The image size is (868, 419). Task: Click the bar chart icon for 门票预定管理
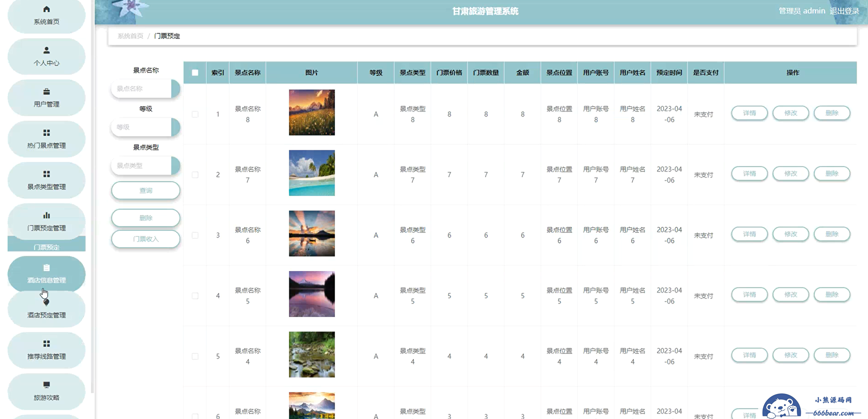(x=47, y=215)
